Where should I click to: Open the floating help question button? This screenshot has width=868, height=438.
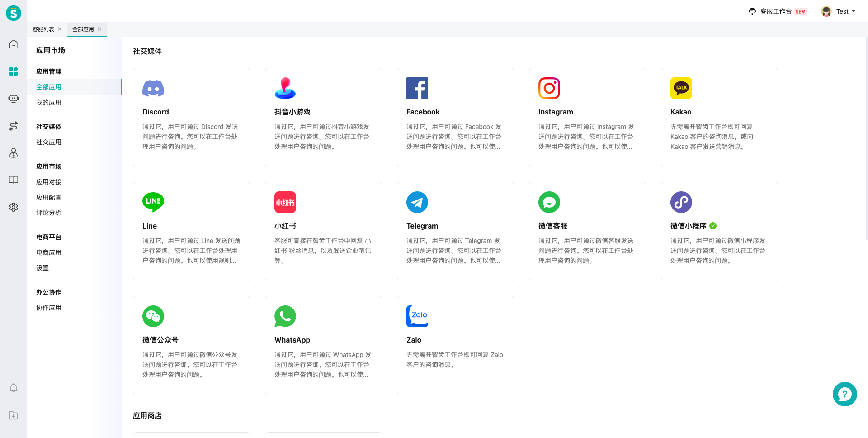[x=844, y=394]
